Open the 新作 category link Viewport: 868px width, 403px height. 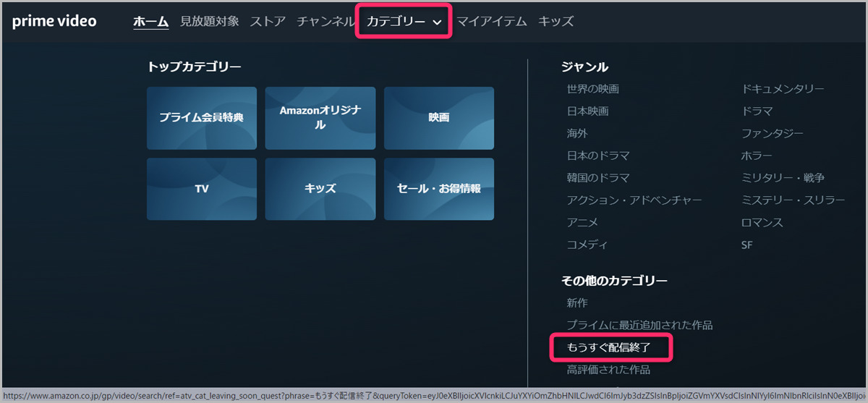[577, 303]
